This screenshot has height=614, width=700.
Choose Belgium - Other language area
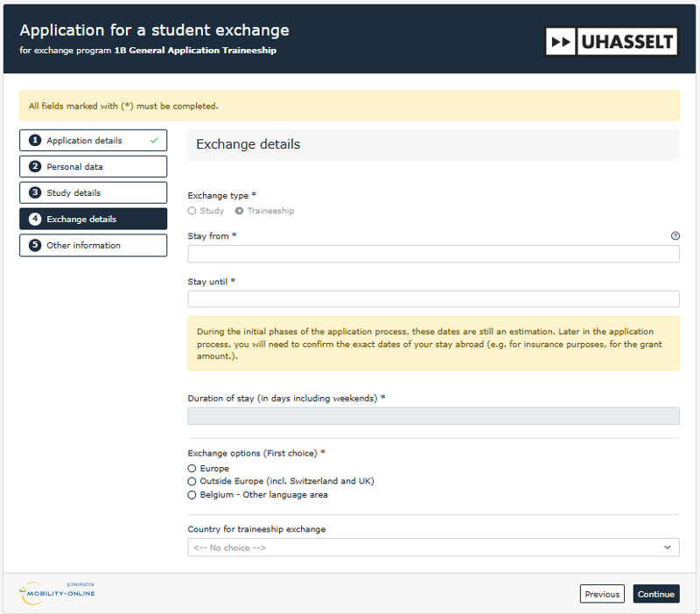[192, 495]
